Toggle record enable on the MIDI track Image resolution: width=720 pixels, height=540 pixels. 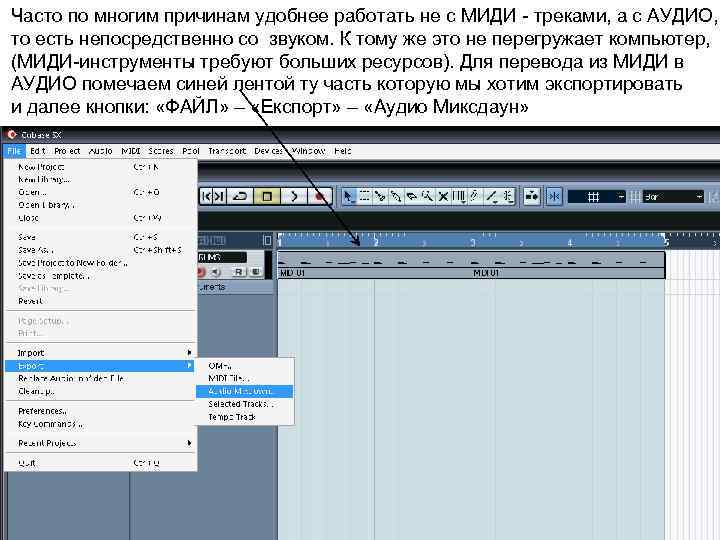coord(201,272)
